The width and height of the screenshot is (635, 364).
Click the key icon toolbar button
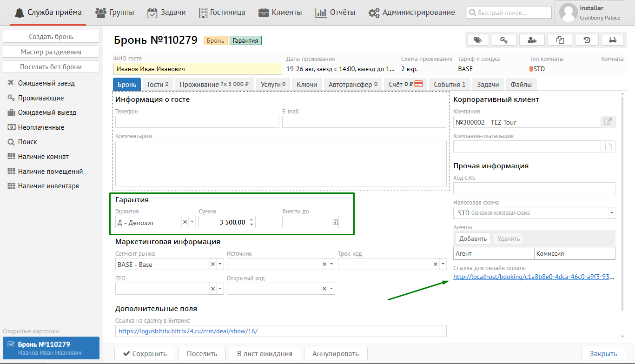[x=504, y=40]
